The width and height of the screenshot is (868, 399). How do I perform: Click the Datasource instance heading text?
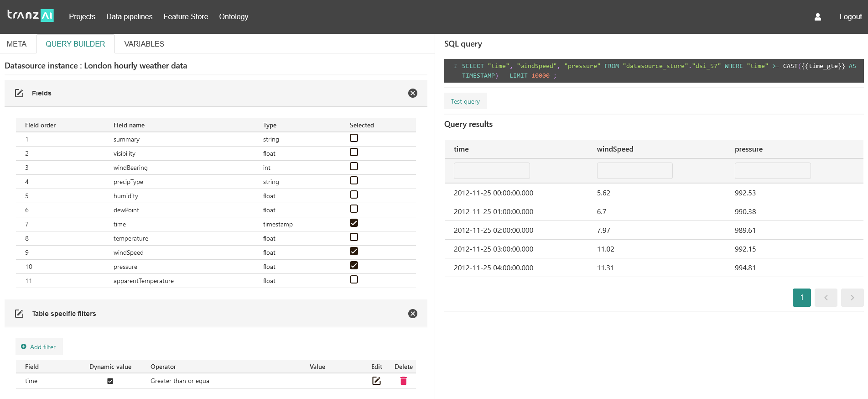pos(96,66)
